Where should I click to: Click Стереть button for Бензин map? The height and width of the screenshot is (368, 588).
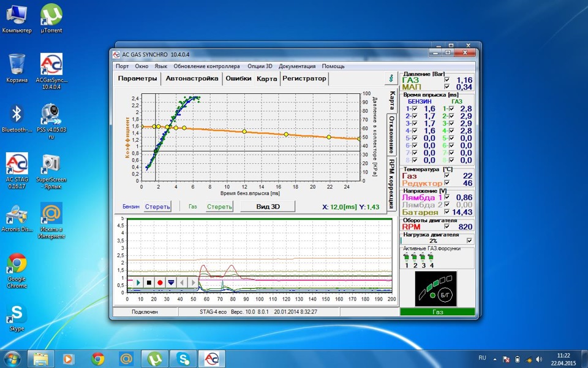click(x=157, y=207)
